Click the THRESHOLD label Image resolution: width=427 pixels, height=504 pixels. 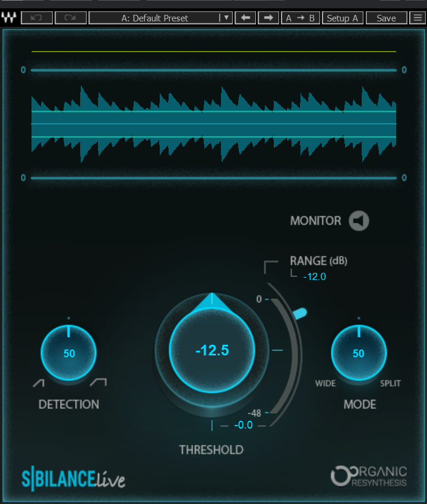pos(211,450)
